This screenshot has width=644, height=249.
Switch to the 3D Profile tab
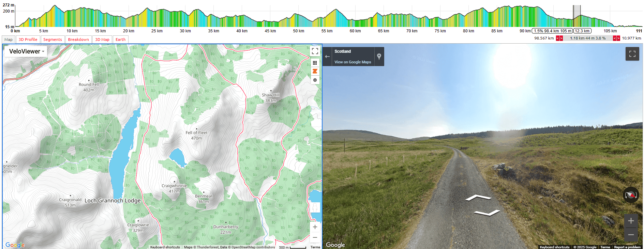click(x=28, y=40)
